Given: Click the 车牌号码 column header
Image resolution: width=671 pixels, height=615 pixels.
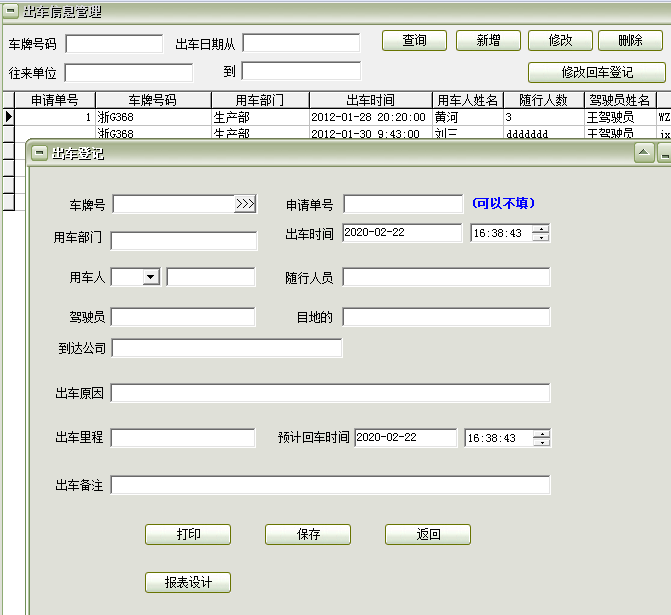Looking at the screenshot, I should pyautogui.click(x=153, y=100).
